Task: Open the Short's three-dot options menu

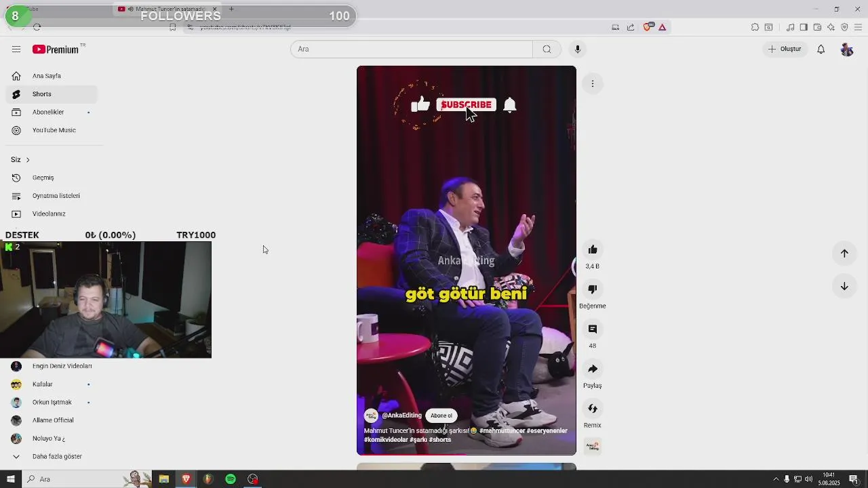Action: (x=593, y=84)
